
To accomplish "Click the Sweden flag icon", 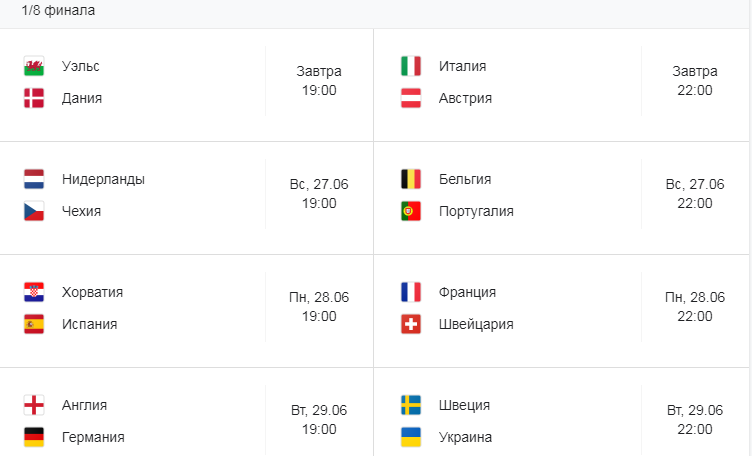I will click(x=411, y=405).
